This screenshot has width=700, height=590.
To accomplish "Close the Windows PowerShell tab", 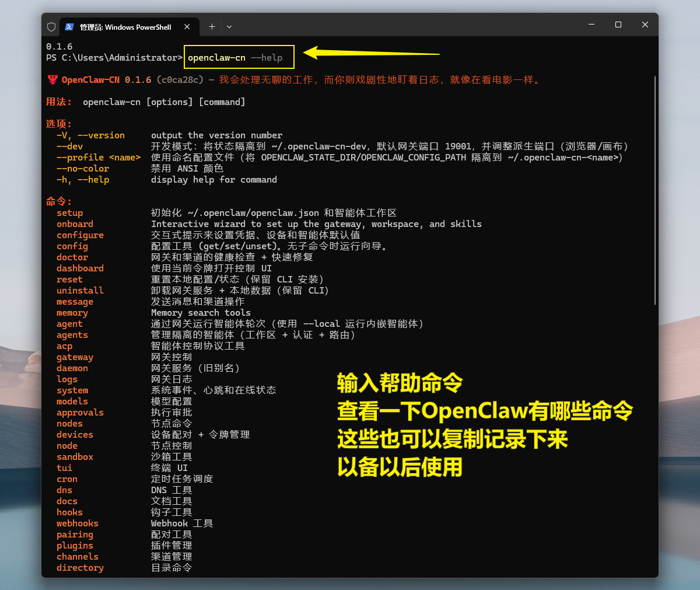I will pyautogui.click(x=187, y=27).
